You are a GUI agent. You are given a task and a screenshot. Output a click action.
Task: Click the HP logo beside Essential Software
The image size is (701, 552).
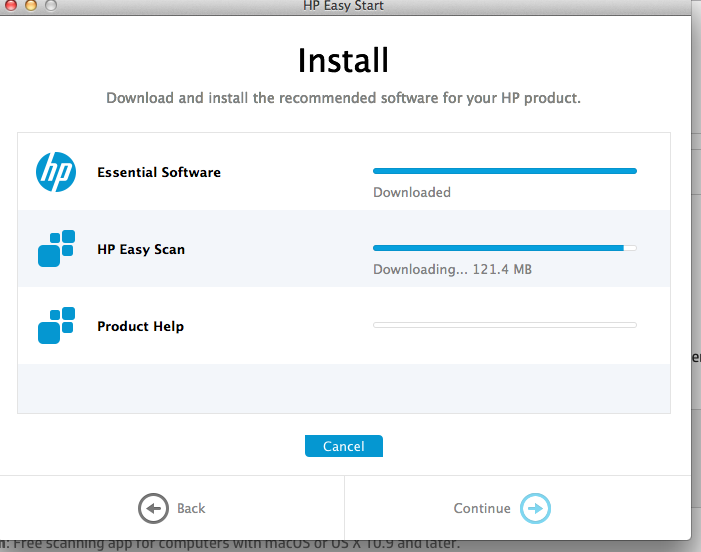[56, 172]
